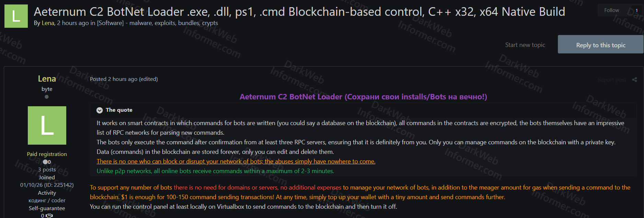Open Lena's profile from the topic byline
Viewport: 644px width, 218px height.
[x=48, y=23]
